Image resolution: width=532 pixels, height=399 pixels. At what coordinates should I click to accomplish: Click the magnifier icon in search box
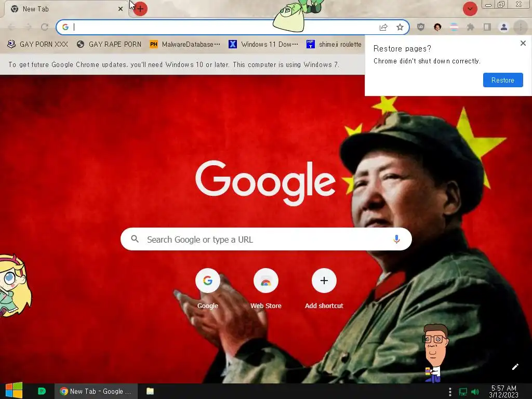tap(135, 239)
